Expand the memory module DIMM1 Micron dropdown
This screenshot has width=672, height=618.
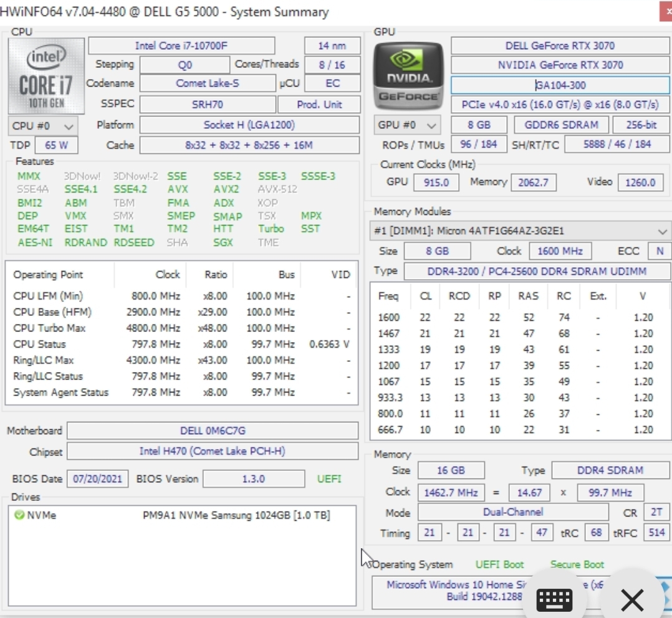coord(520,231)
